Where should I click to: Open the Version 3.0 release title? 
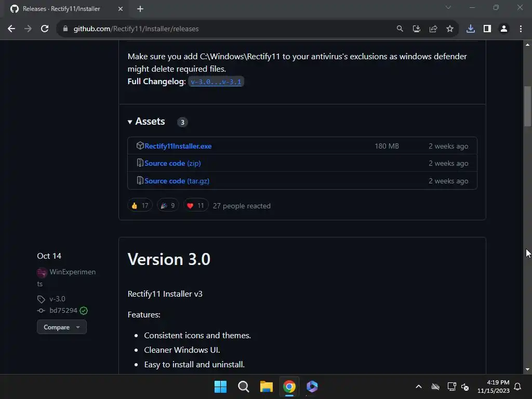[169, 259]
